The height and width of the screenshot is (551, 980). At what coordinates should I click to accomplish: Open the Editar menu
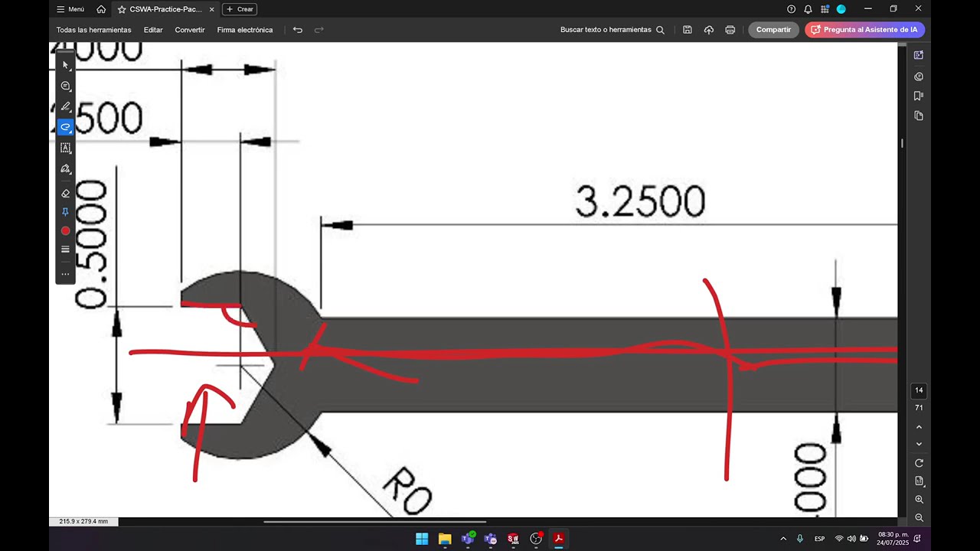[153, 30]
